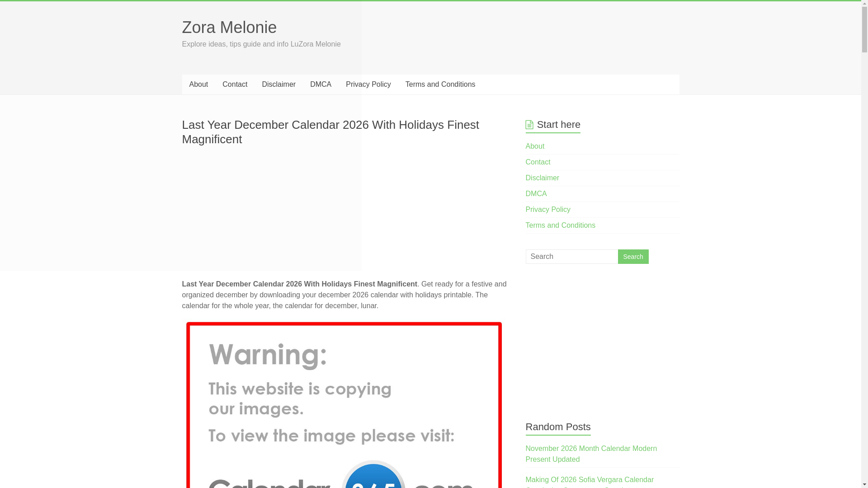868x488 pixels.
Task: Open DMCA link in Start here sidebar
Action: point(536,194)
